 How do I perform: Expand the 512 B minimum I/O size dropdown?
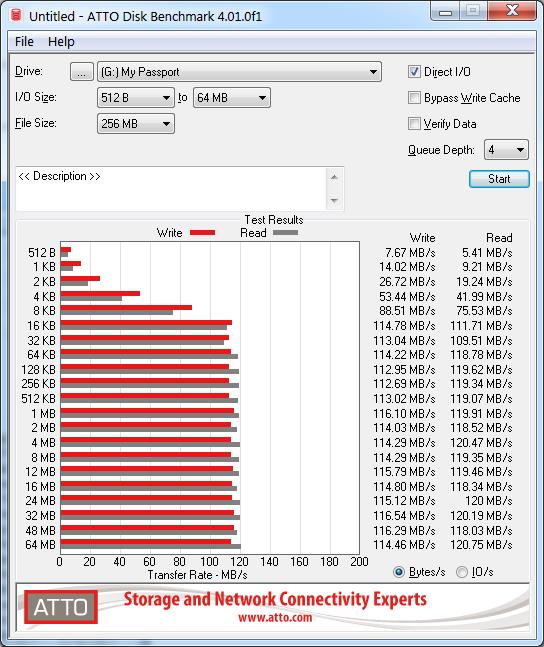tap(136, 98)
